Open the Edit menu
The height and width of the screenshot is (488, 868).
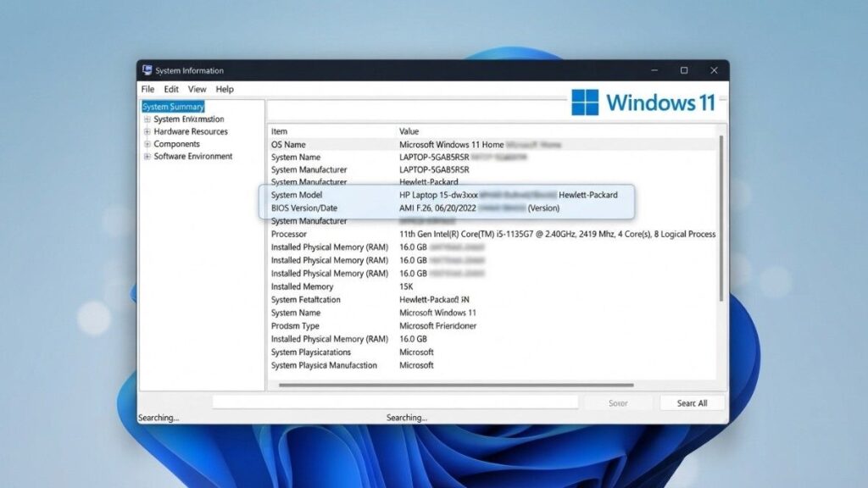(171, 89)
